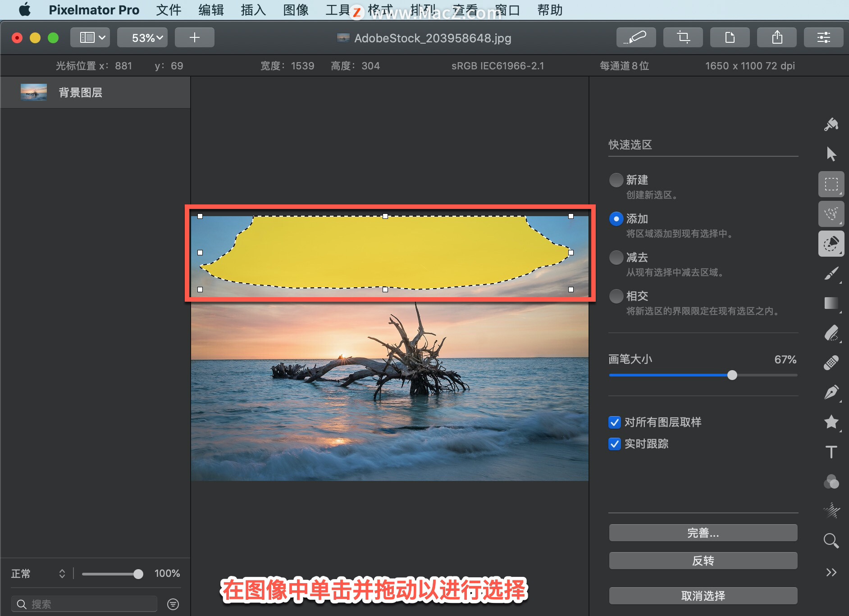The width and height of the screenshot is (849, 616).
Task: Open the Crop tool from the toolbar
Action: pyautogui.click(x=683, y=37)
